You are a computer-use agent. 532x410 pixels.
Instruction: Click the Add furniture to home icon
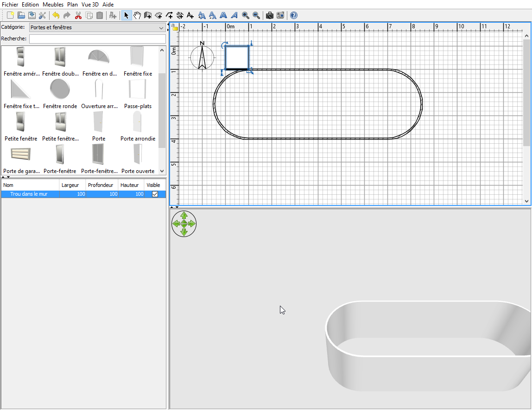[113, 15]
